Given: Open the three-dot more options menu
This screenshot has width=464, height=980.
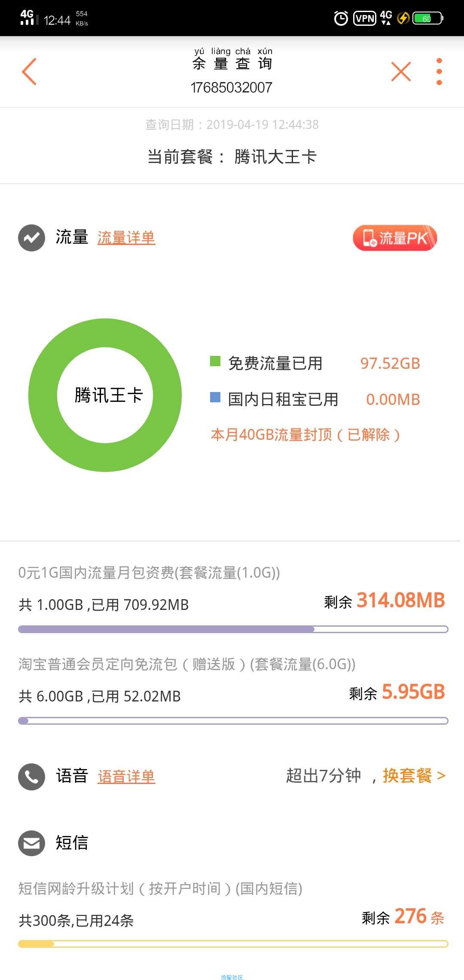Looking at the screenshot, I should 439,71.
